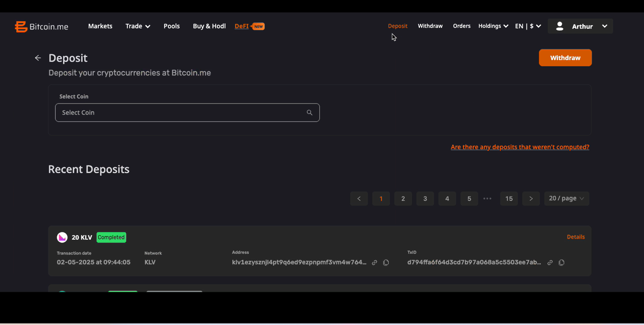This screenshot has width=644, height=325.
Task: Select Deposit in the top navigation
Action: tap(398, 26)
